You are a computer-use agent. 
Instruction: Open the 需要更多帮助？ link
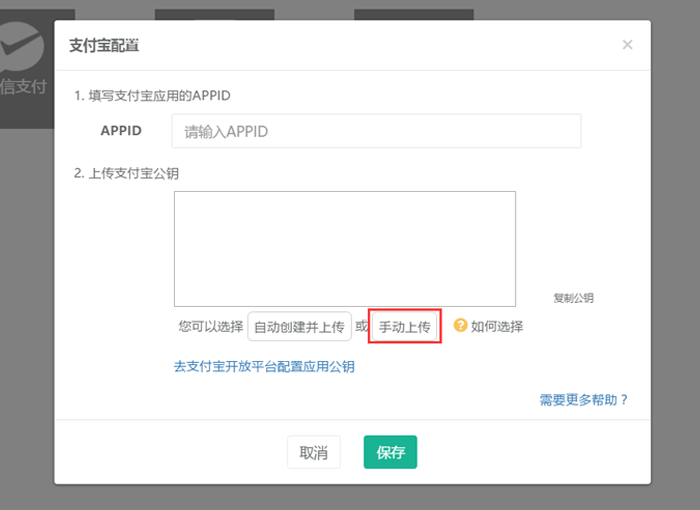[584, 400]
